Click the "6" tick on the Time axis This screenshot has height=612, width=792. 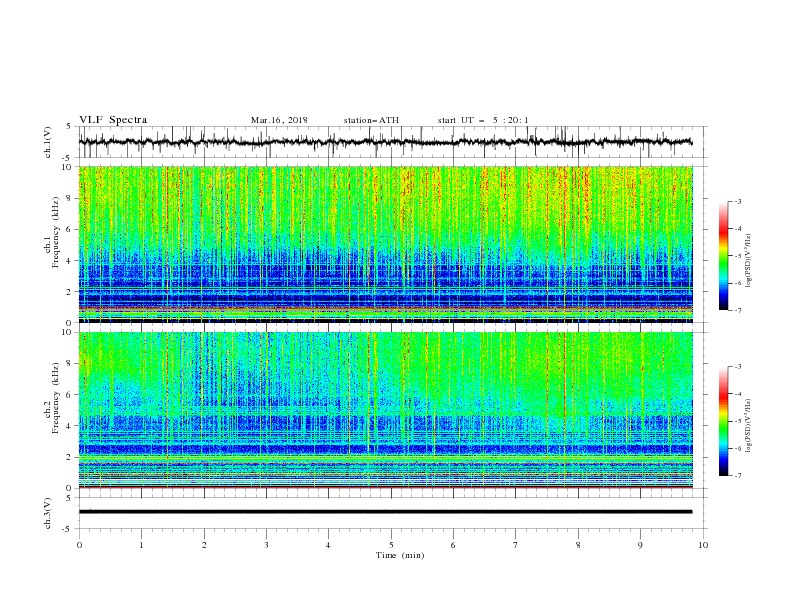tap(453, 545)
